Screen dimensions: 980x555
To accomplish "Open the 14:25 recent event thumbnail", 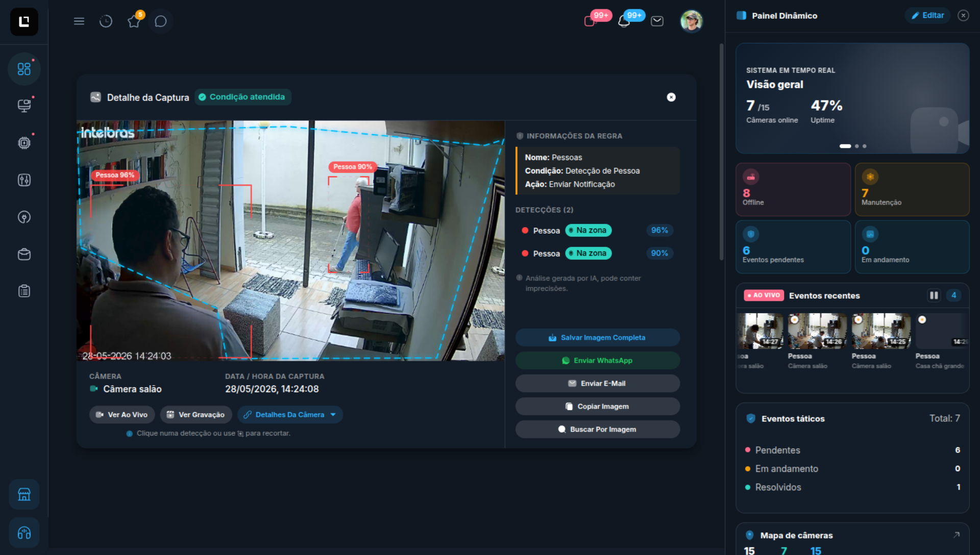I will click(881, 331).
